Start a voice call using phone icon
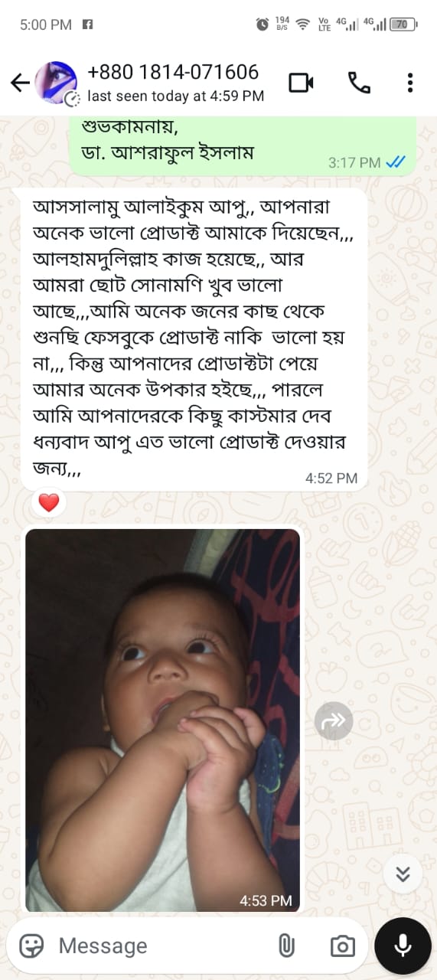This screenshot has height=980, width=437. coord(359,83)
